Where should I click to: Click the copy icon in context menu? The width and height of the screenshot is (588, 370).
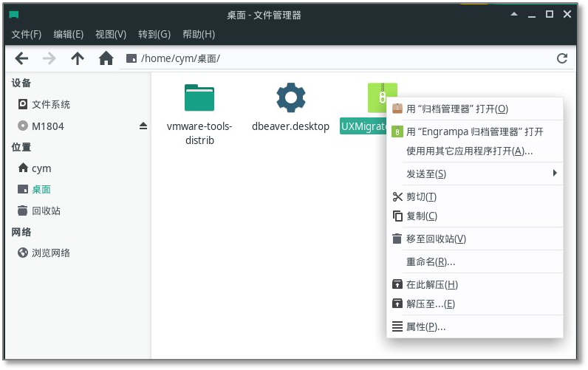[397, 216]
